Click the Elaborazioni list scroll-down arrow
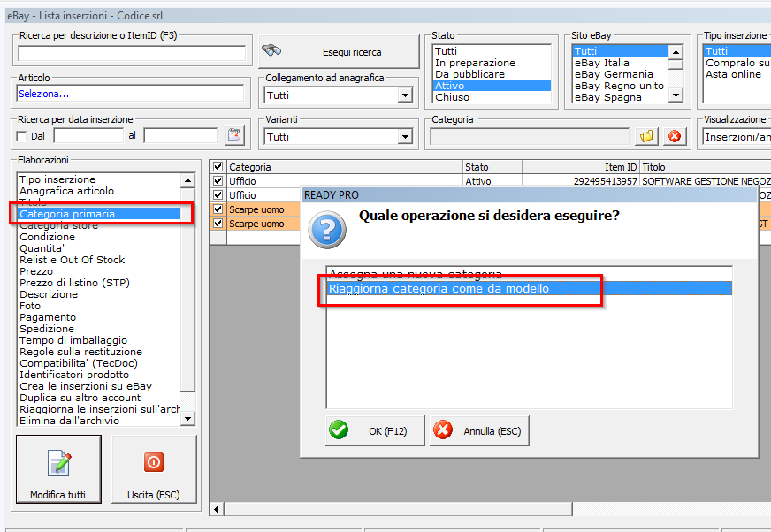This screenshot has width=771, height=532. click(x=187, y=418)
